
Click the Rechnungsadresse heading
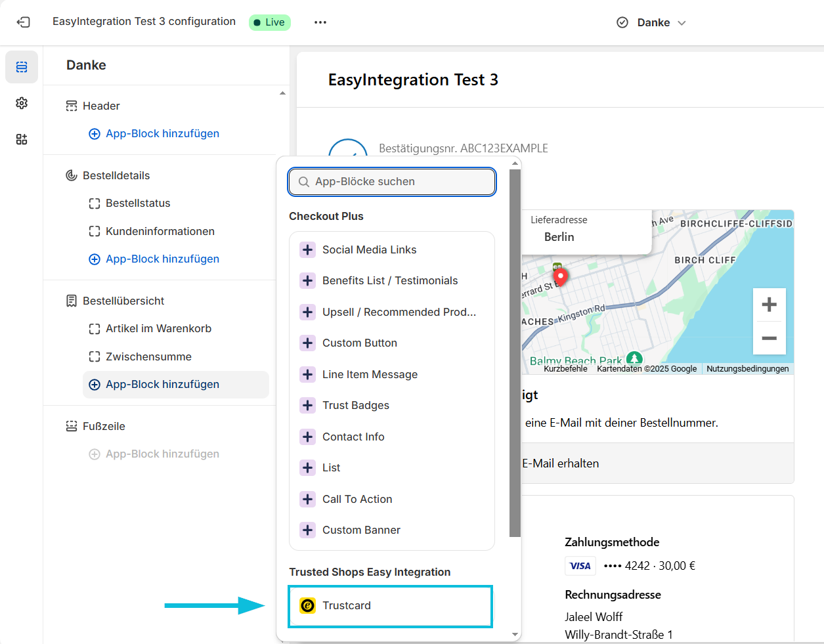(x=613, y=595)
